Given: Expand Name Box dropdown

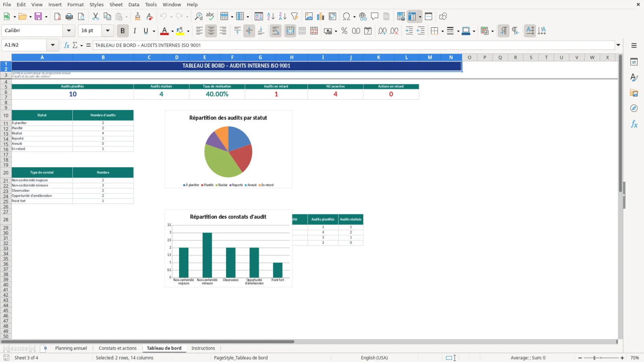Looking at the screenshot, I should [x=53, y=45].
